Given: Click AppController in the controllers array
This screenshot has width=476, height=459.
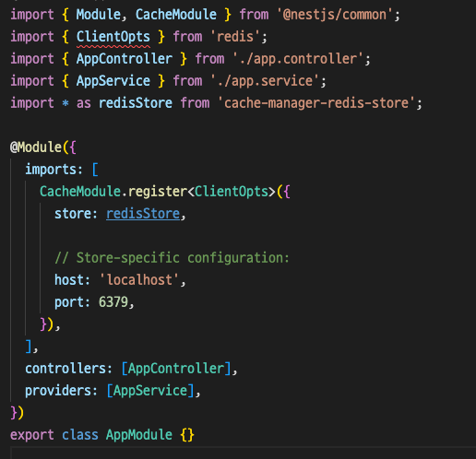Looking at the screenshot, I should click(176, 368).
